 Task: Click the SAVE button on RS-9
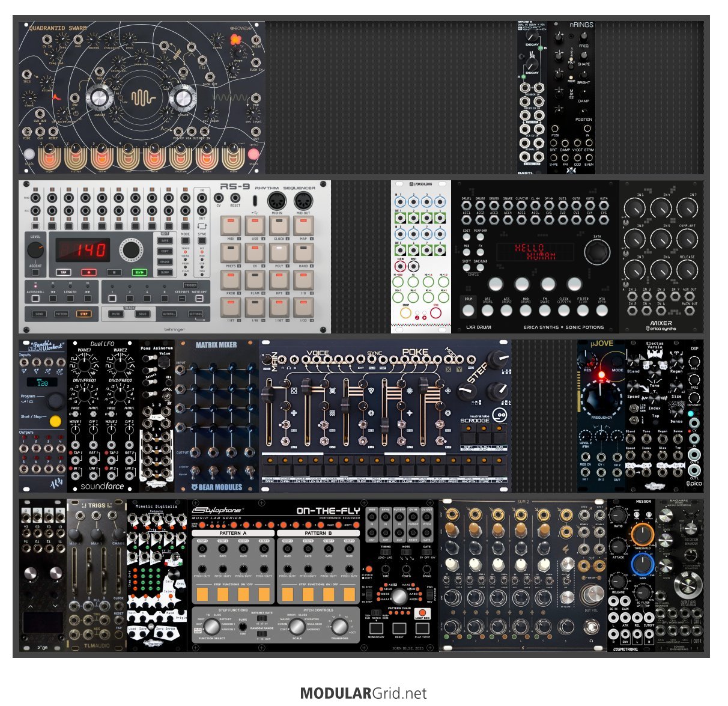pyautogui.click(x=165, y=240)
